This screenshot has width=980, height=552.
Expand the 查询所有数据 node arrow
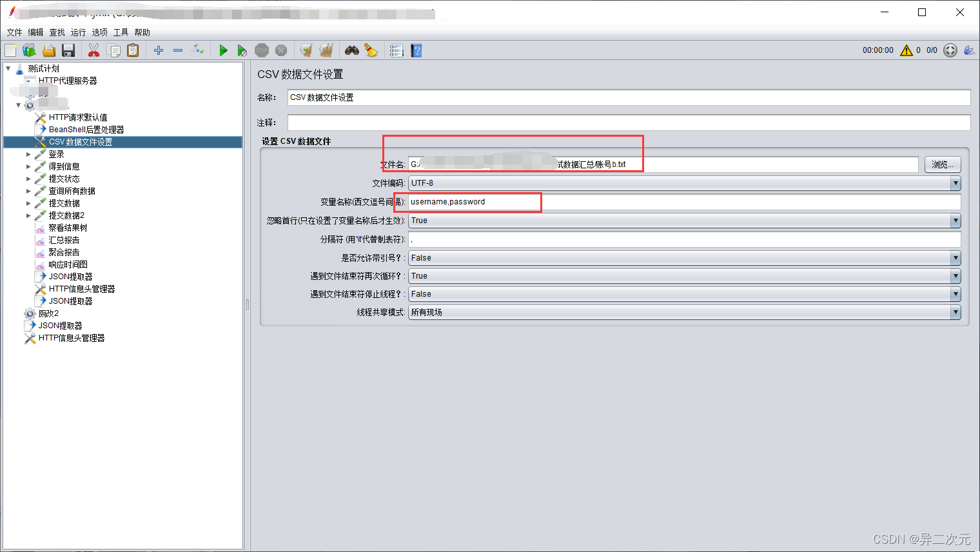pyautogui.click(x=28, y=192)
